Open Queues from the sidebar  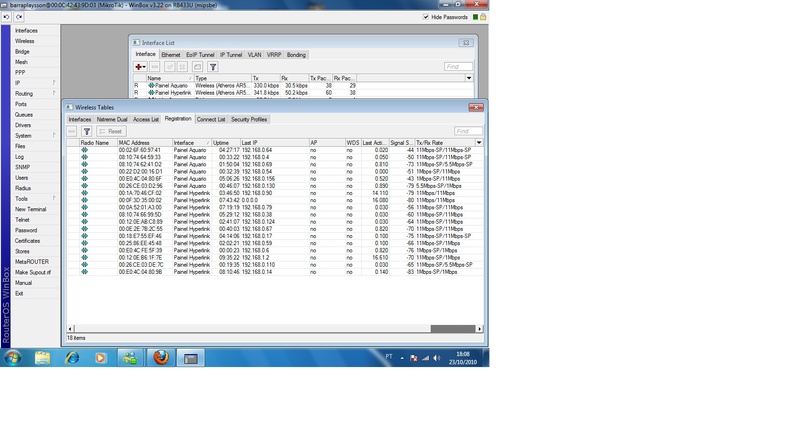[24, 114]
